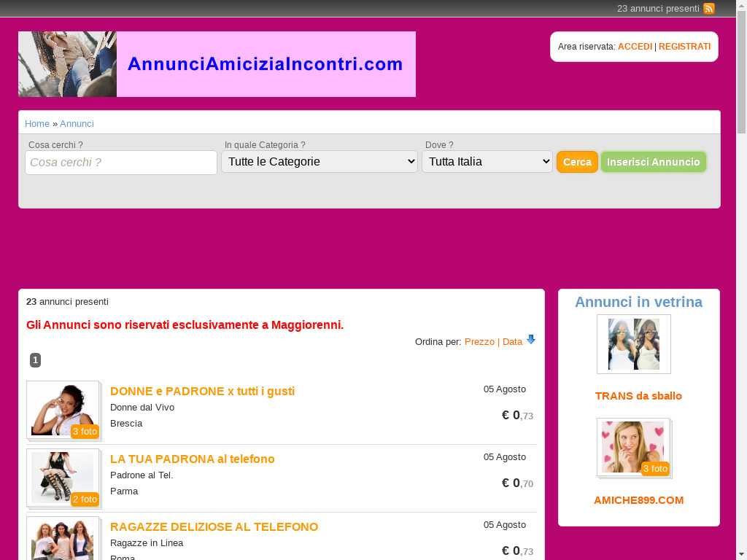747x560 pixels.
Task: Click the 'Annunci in vetrina' heading
Action: [638, 302]
